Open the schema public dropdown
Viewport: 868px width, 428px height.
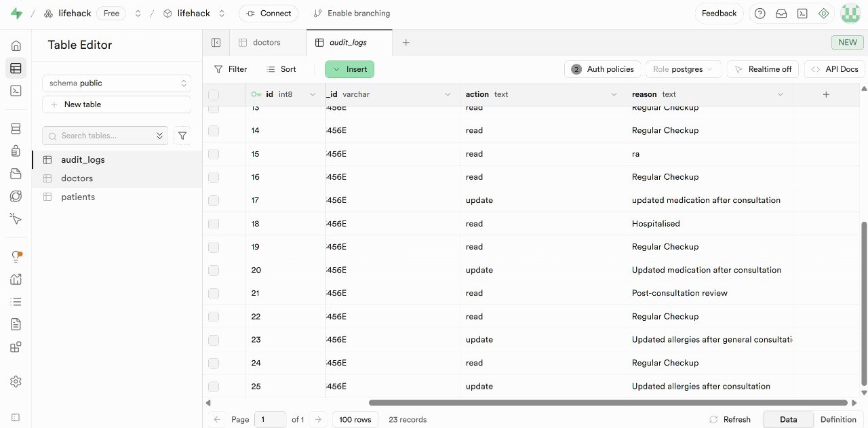[117, 83]
